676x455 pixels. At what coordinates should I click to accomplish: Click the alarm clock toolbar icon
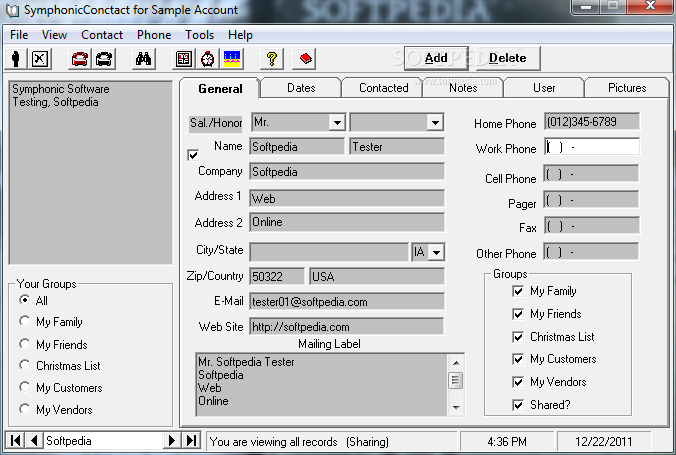click(x=208, y=59)
